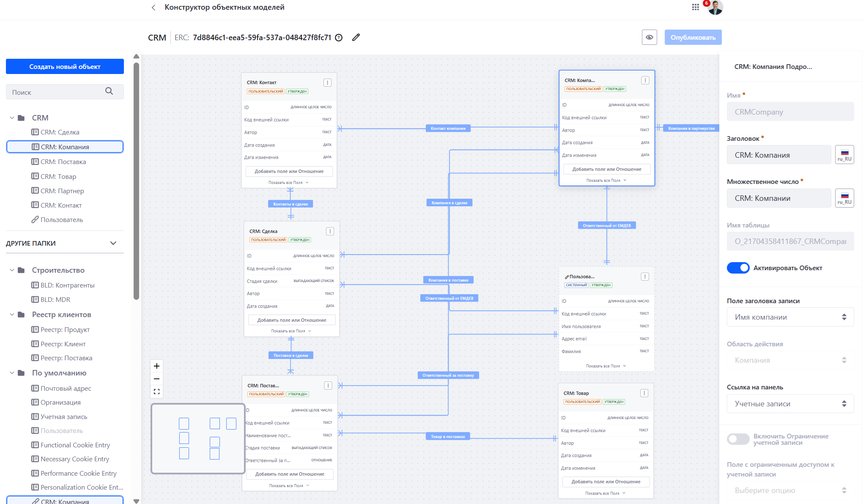
Task: Select CRM: Сделка in the tree
Action: (60, 132)
